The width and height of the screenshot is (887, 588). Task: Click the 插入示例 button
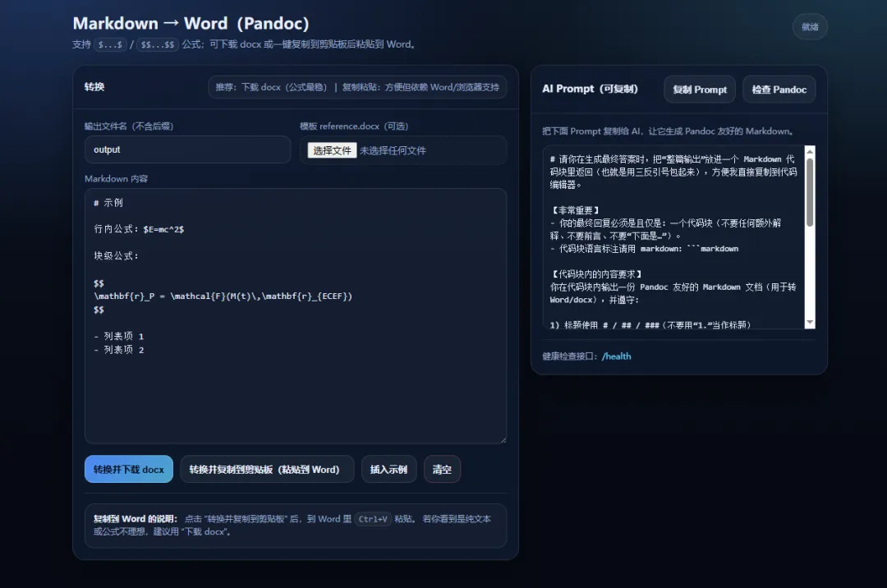(x=388, y=469)
